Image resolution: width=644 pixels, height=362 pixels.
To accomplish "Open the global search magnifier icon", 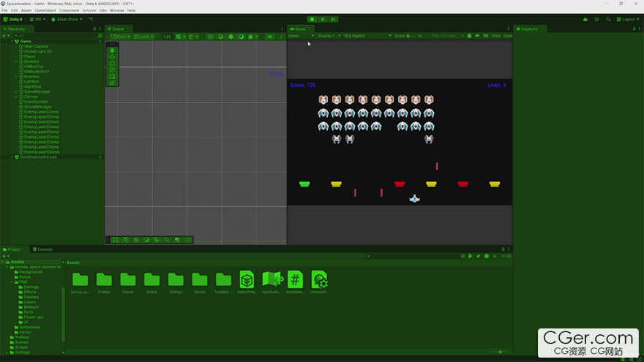I will (608, 19).
